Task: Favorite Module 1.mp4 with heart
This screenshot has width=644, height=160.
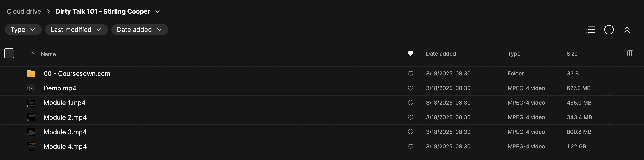Action: click(410, 103)
